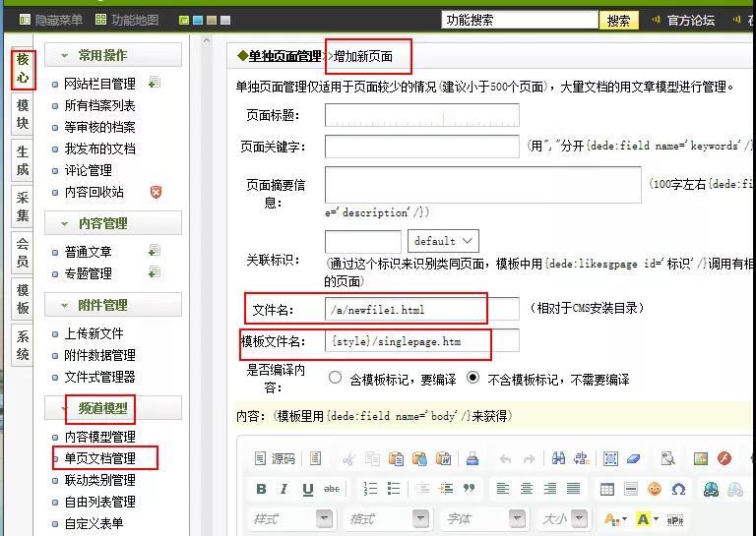Center align text in editor

pyautogui.click(x=527, y=489)
